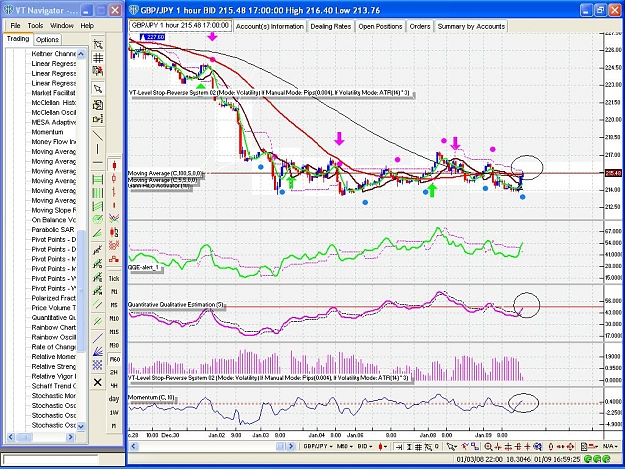The height and width of the screenshot is (469, 625).
Task: Click the document template icon in bottom toolbar
Action: click(x=584, y=447)
